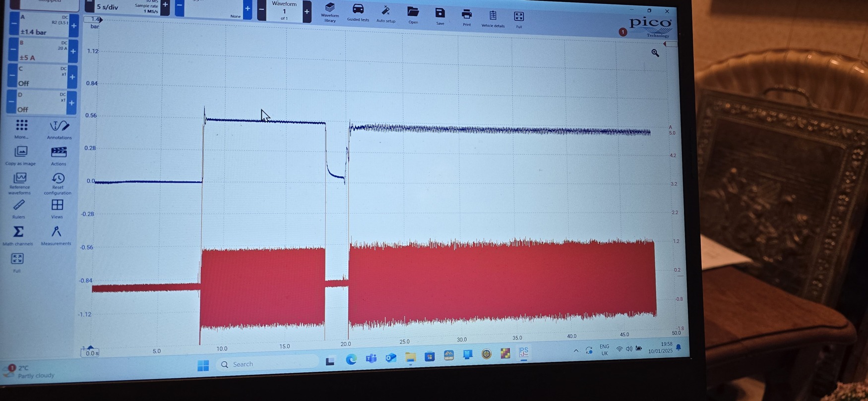Click plus button on channel C
The width and height of the screenshot is (868, 401).
[x=72, y=77]
